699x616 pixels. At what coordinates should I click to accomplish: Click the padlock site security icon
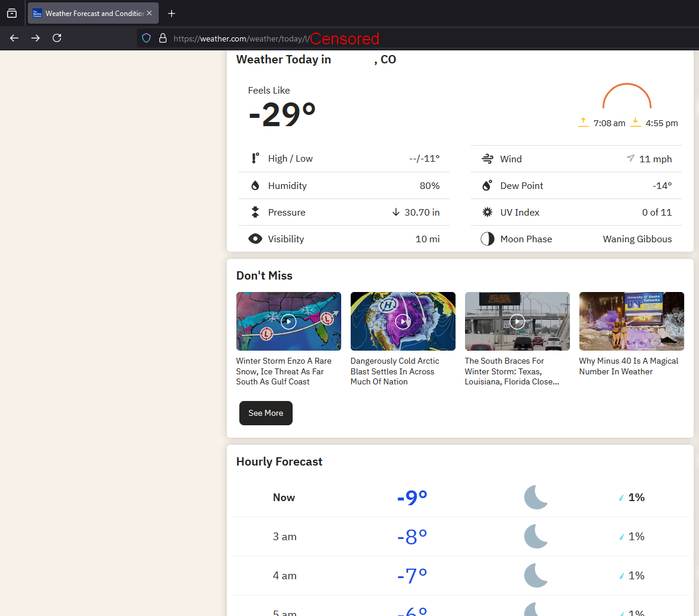point(163,38)
